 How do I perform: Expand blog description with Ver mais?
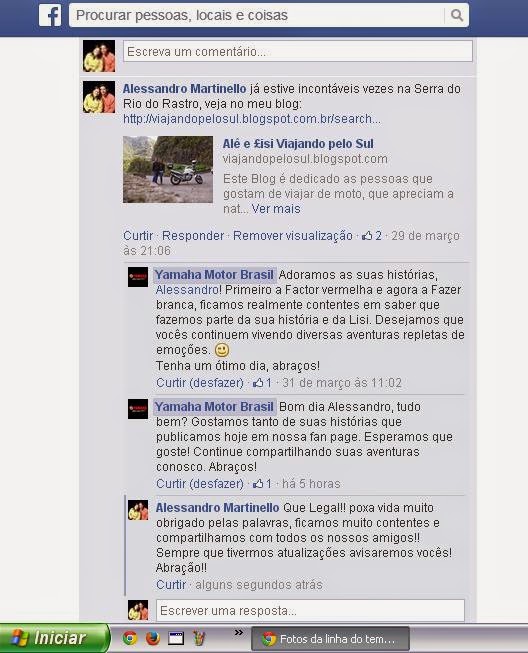pos(276,209)
